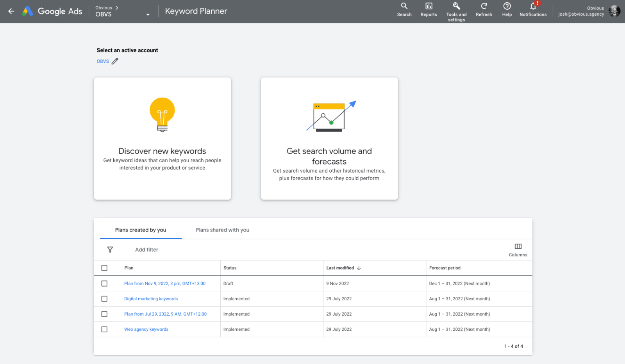Expand the OBVS account dropdown arrow

tap(148, 15)
